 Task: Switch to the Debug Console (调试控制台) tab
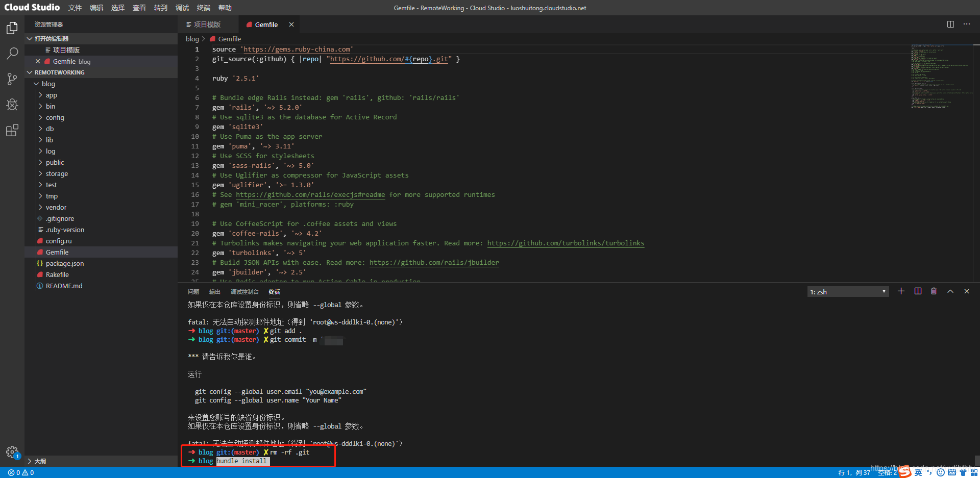(x=244, y=292)
